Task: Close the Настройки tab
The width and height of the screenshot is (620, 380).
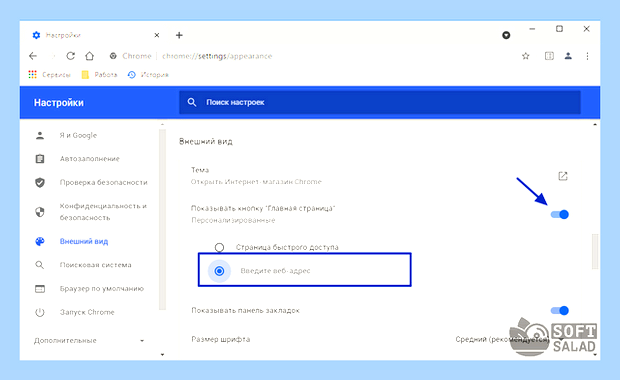Action: tap(157, 35)
